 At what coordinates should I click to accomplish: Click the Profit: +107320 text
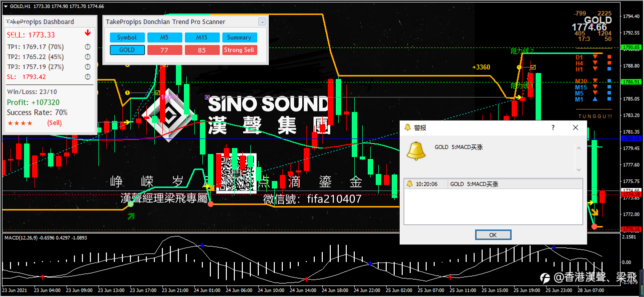click(33, 102)
